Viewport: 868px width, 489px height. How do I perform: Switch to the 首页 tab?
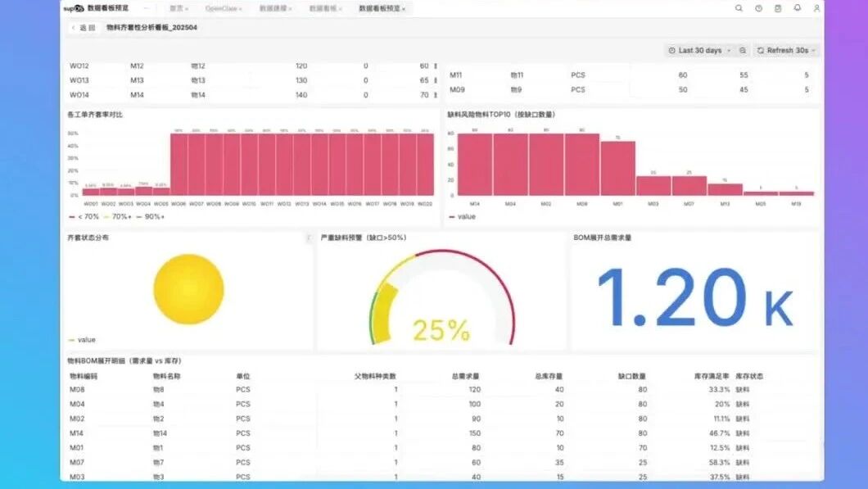[179, 9]
